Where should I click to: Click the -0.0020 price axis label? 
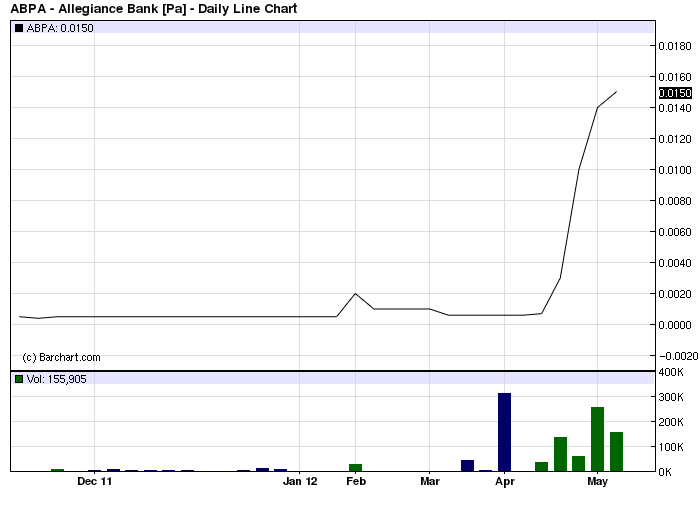(678, 356)
